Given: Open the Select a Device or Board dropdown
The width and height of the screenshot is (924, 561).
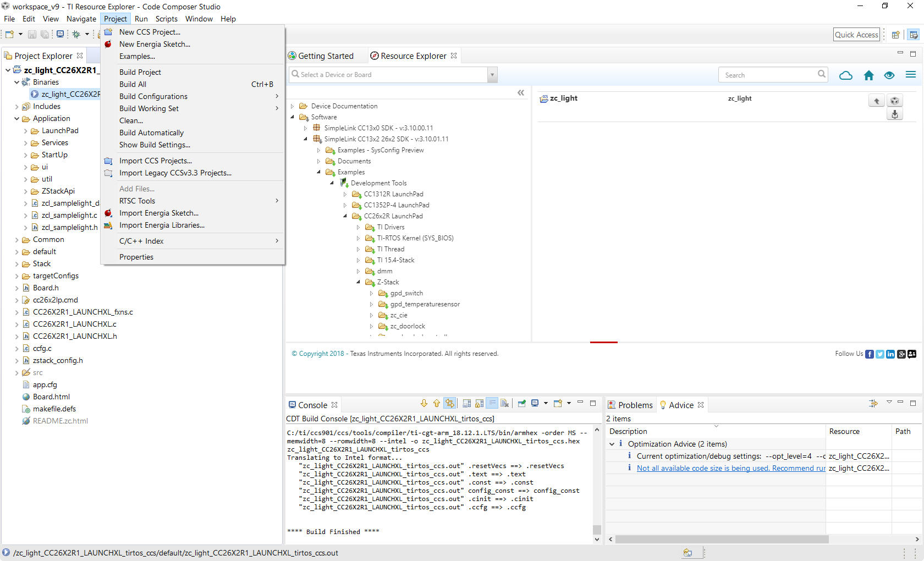Looking at the screenshot, I should (492, 75).
